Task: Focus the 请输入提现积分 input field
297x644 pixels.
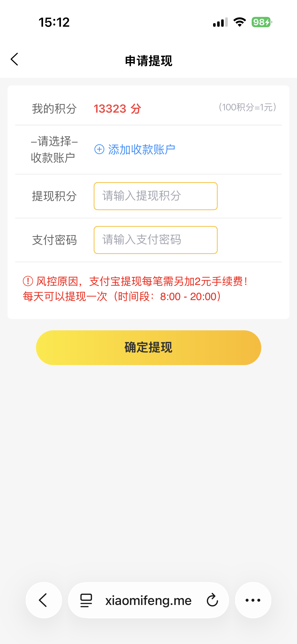Action: tap(155, 196)
